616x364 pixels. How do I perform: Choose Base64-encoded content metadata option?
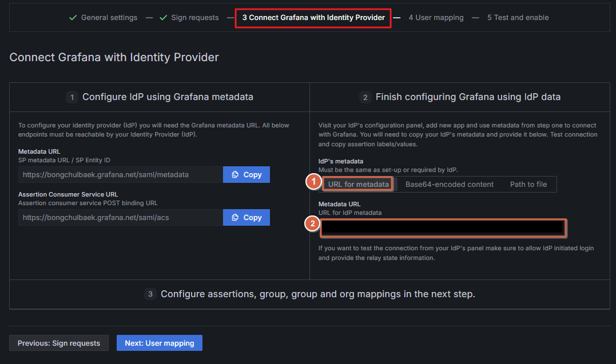(x=449, y=184)
